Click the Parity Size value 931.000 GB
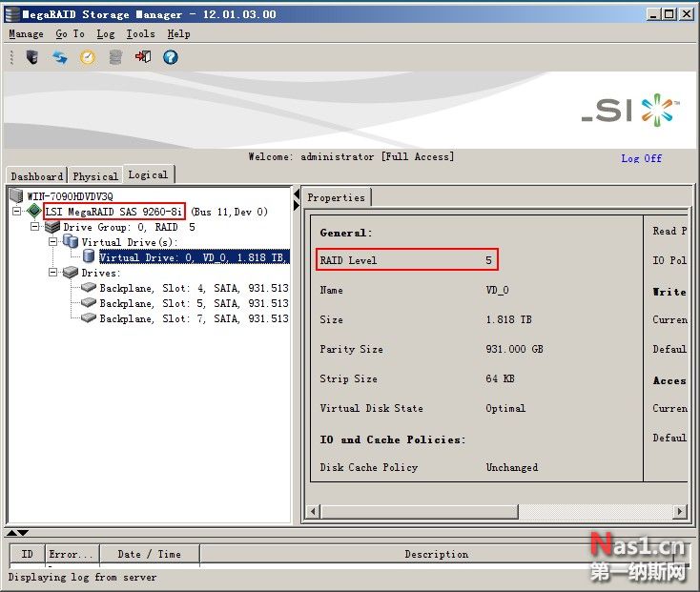This screenshot has height=592, width=700. pos(515,349)
